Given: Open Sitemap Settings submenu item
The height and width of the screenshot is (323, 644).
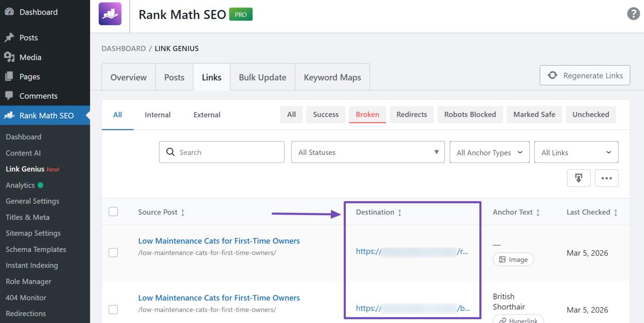Looking at the screenshot, I should pos(33,233).
